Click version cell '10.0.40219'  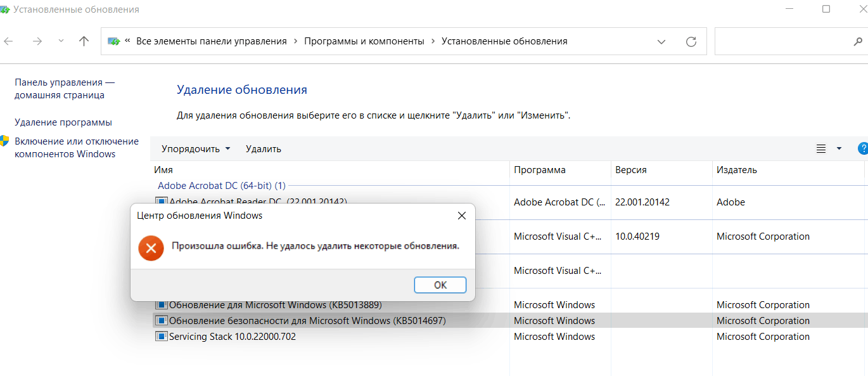[637, 237]
